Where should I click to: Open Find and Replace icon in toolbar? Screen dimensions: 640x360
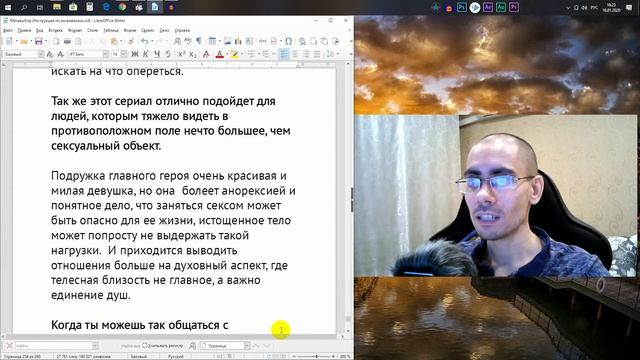pyautogui.click(x=177, y=41)
